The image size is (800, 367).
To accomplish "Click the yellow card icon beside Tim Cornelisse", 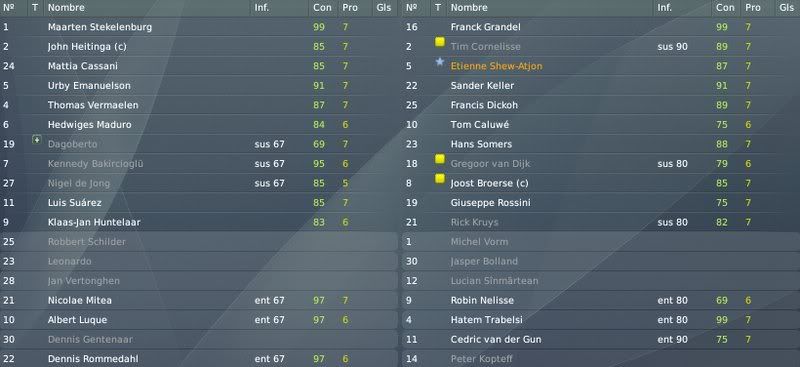I will [440, 42].
